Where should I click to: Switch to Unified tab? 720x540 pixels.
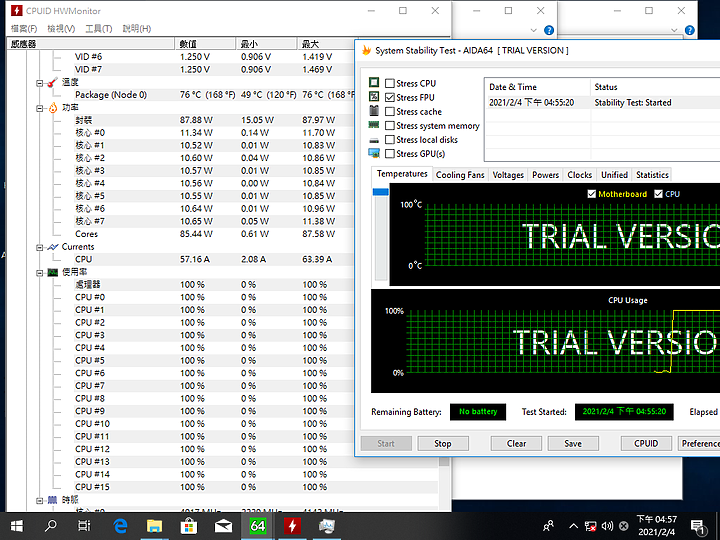tap(614, 175)
